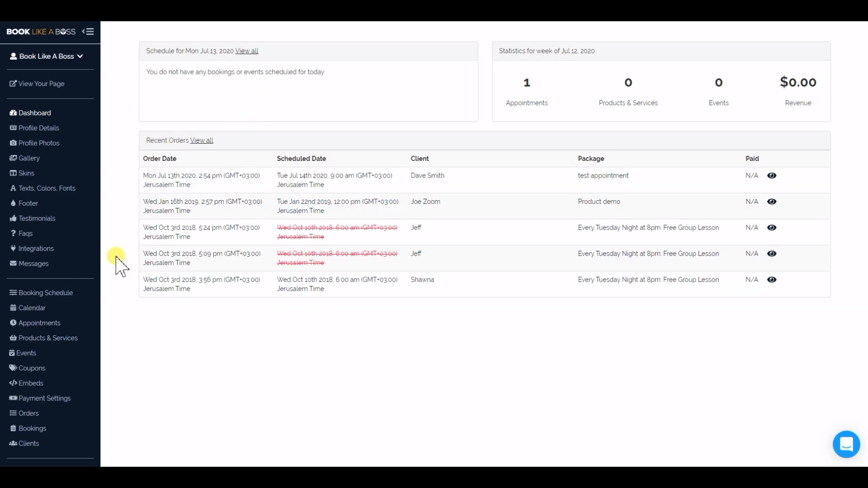Go to the Booking Schedule section
Screen dimensions: 868x488
(x=45, y=293)
